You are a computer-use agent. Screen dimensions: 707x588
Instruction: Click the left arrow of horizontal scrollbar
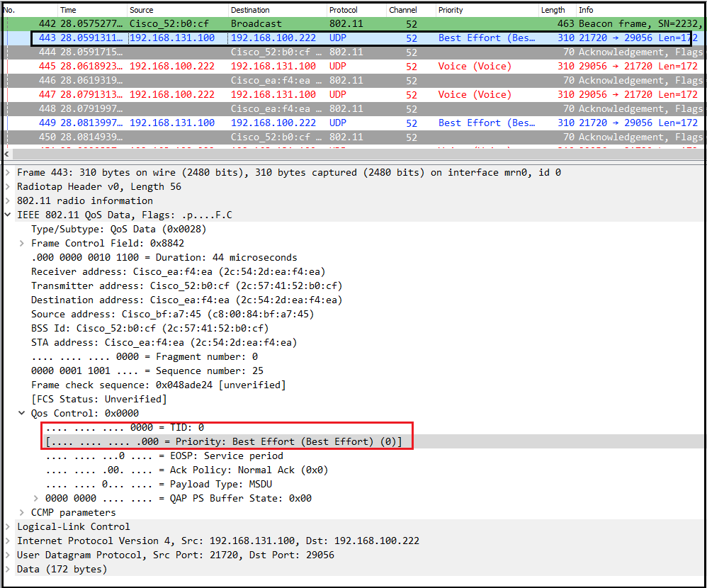point(7,154)
